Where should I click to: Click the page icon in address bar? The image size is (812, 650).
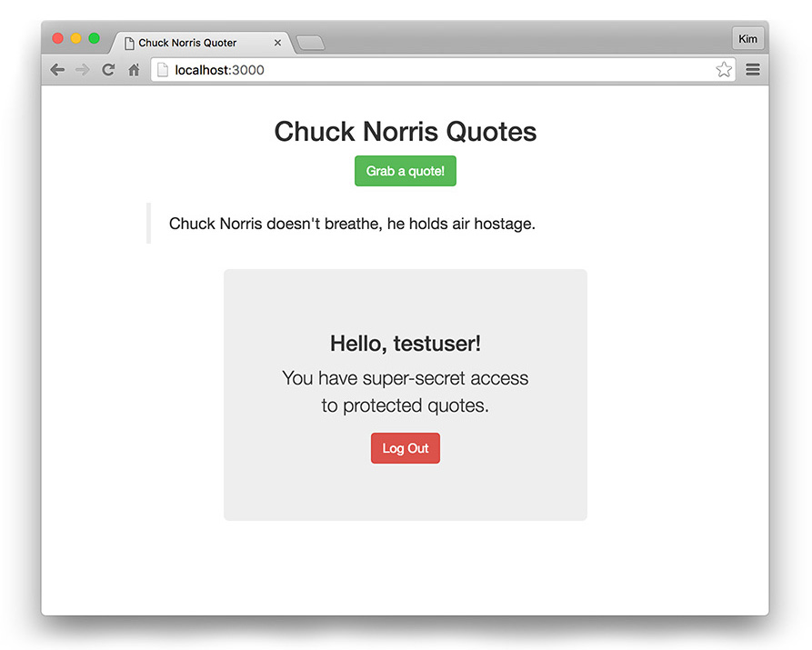(163, 69)
